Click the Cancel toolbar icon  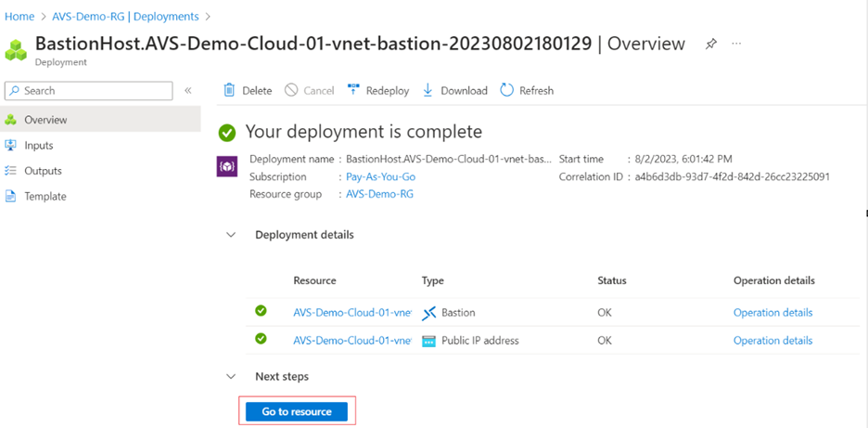(x=291, y=90)
